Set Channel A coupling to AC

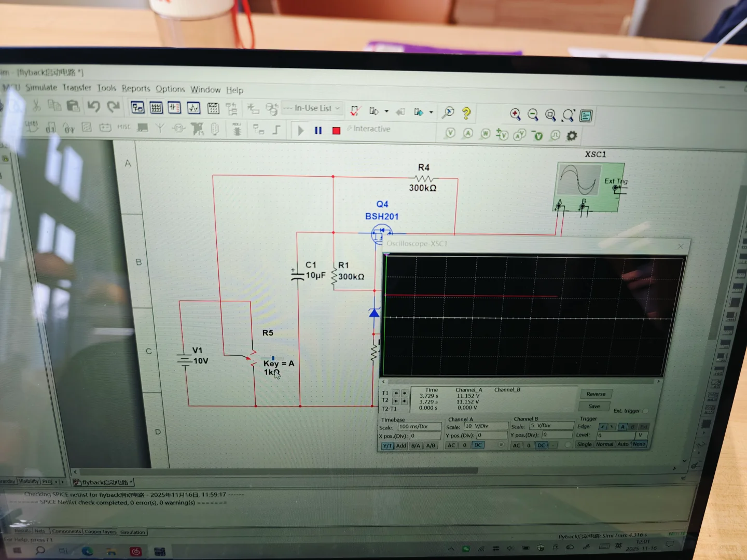click(451, 445)
